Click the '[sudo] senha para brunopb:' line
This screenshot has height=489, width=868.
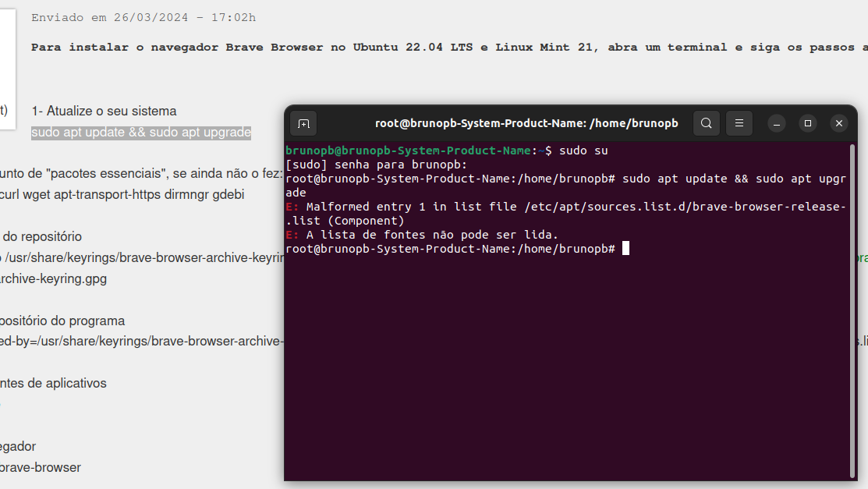click(x=377, y=165)
